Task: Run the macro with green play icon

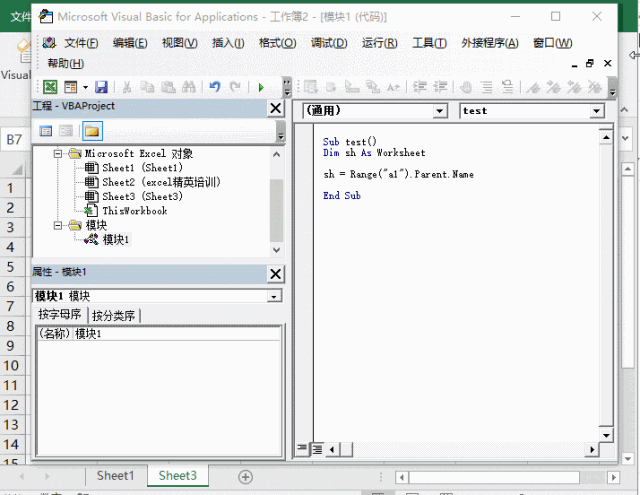Action: [261, 87]
